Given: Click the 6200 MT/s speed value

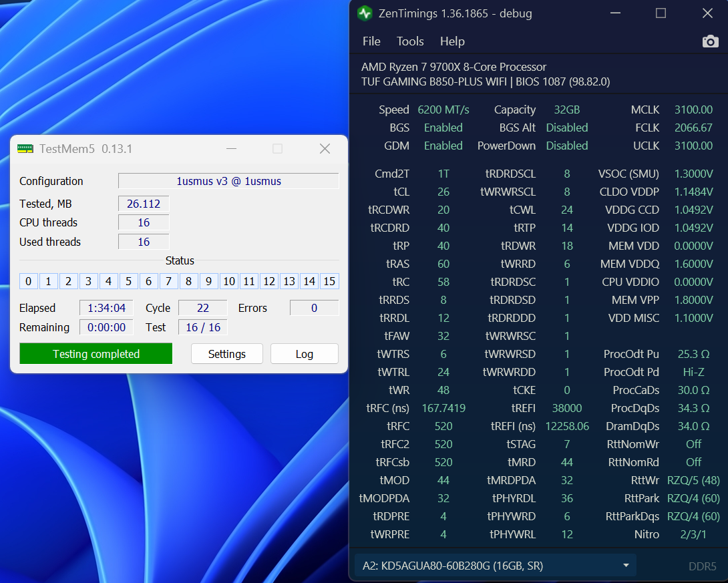Looking at the screenshot, I should click(x=443, y=110).
